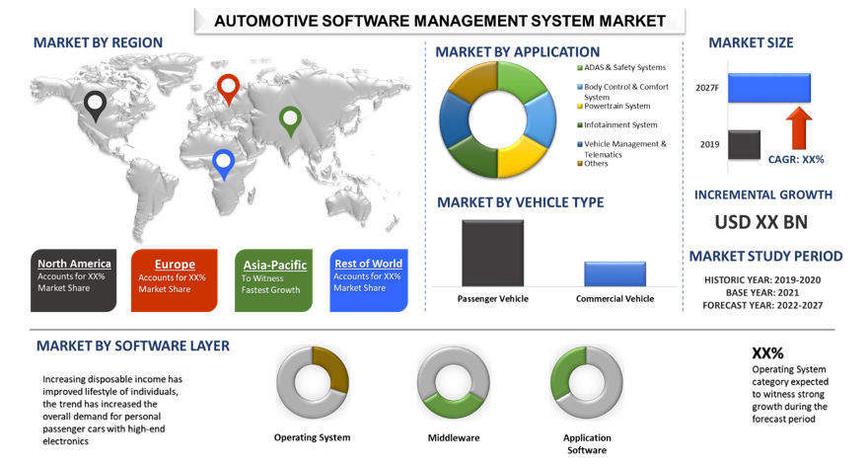
Task: Open the North America market share card
Action: [74, 280]
